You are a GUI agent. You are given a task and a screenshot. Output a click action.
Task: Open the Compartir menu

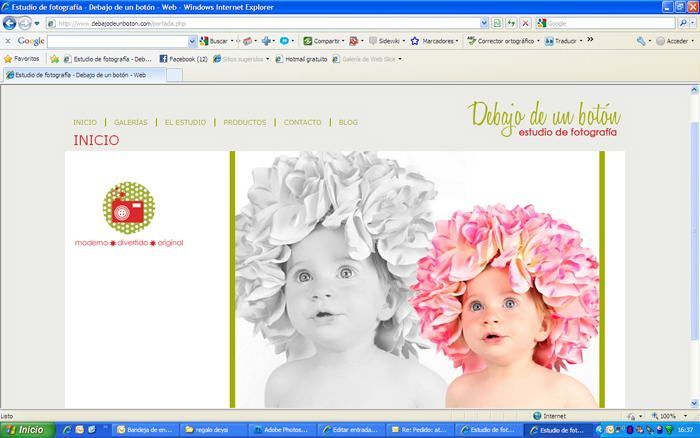tap(324, 41)
